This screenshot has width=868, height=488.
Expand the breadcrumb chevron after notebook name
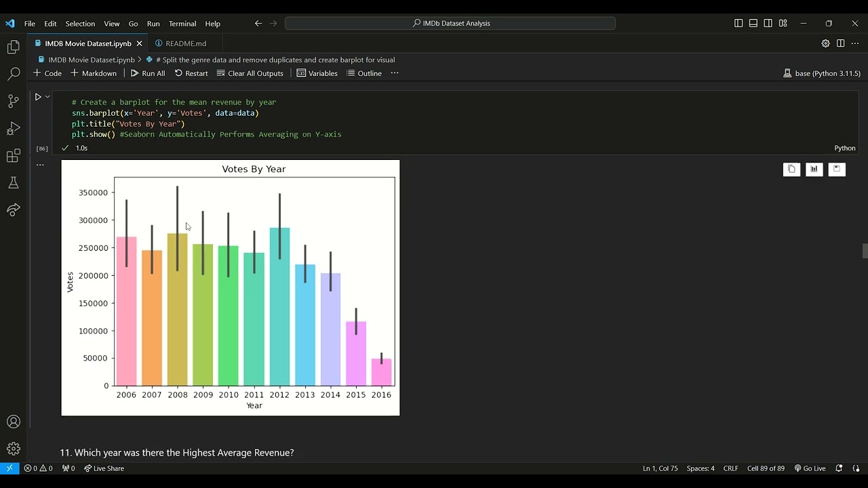[x=140, y=60]
